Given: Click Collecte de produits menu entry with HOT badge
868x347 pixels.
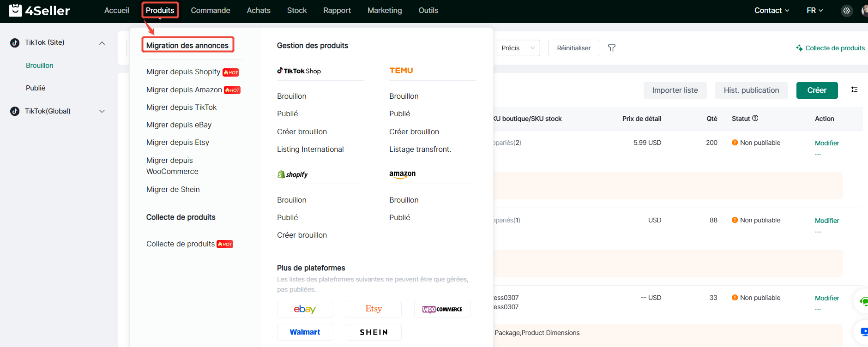Looking at the screenshot, I should point(181,244).
